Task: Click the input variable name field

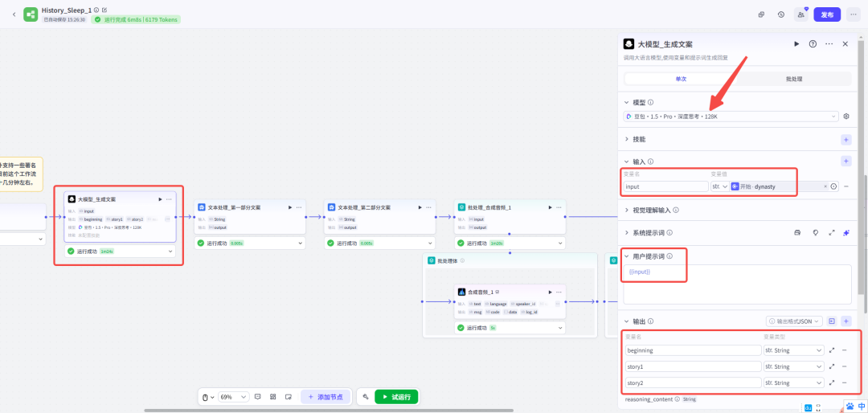Action: coord(666,186)
